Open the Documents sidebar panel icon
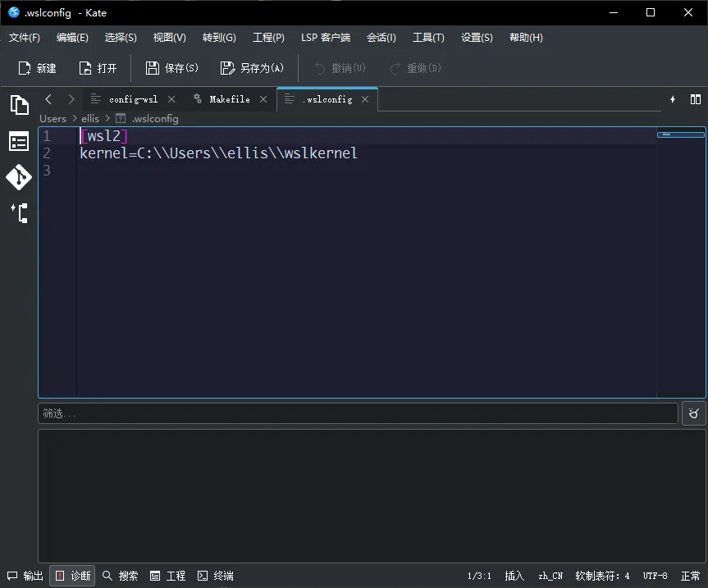Image resolution: width=708 pixels, height=588 pixels. coord(19,105)
